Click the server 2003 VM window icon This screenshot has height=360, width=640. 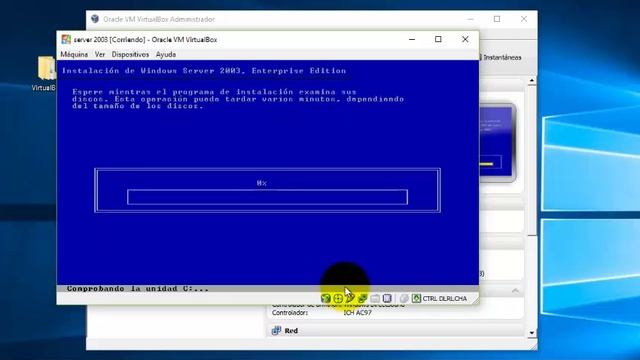(66, 40)
